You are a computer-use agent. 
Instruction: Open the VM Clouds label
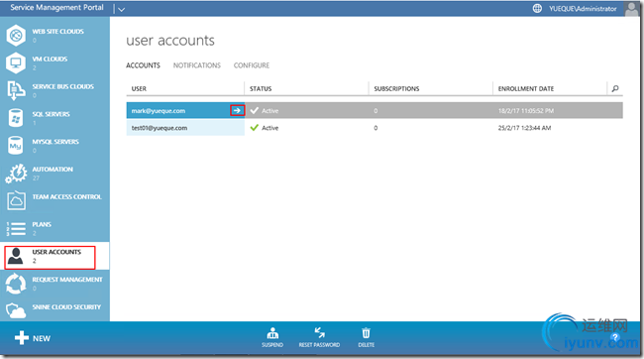50,59
